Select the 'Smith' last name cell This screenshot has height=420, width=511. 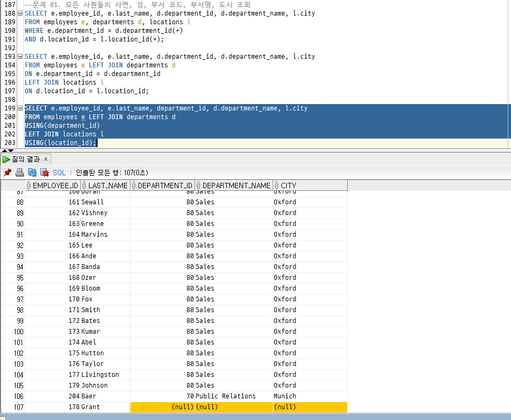coord(105,310)
